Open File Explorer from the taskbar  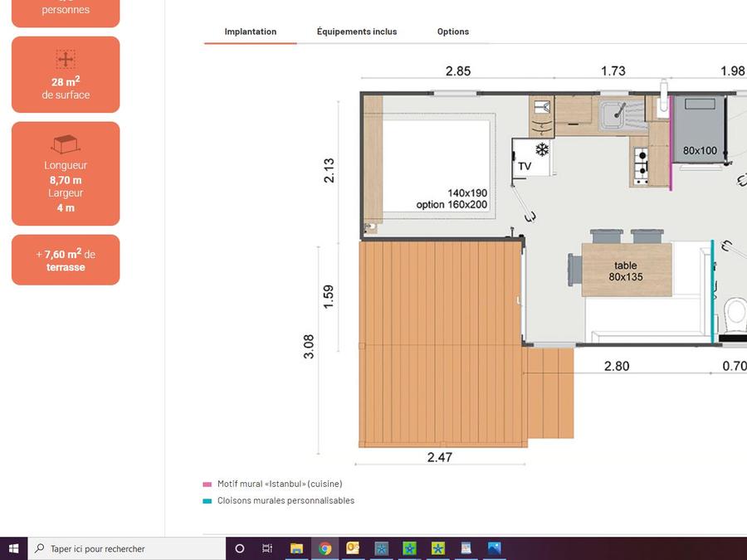(296, 548)
